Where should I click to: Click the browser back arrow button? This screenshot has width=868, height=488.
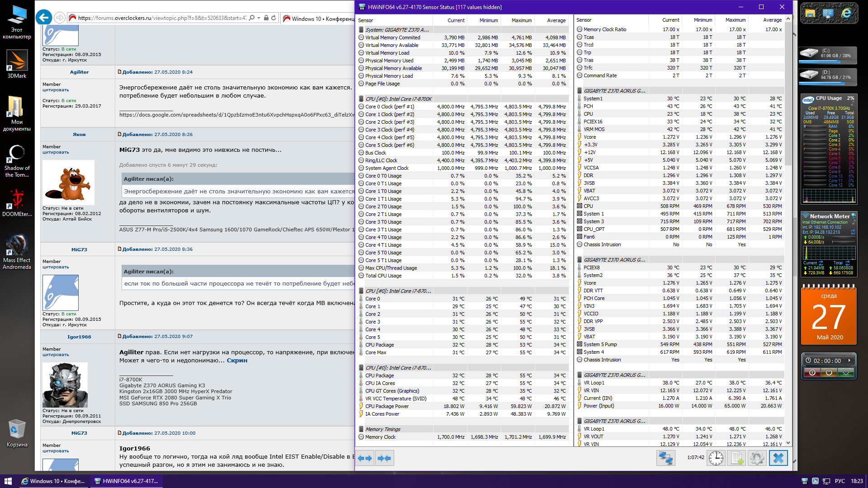pos(43,18)
